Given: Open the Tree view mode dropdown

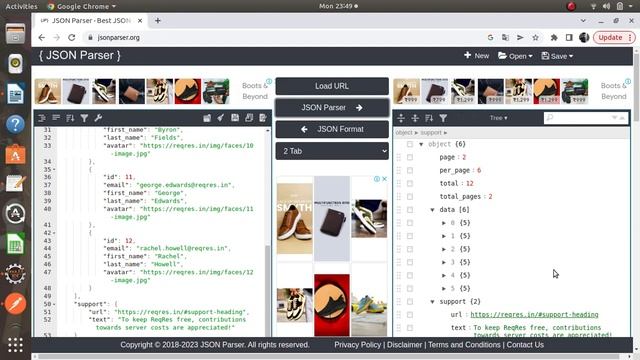Looking at the screenshot, I should 498,118.
